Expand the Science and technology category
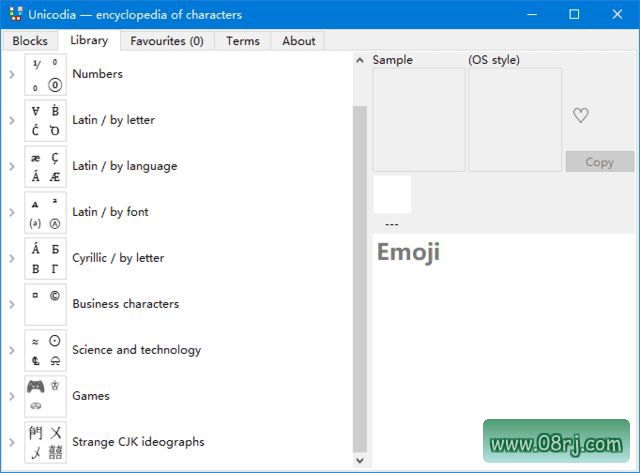640x473 pixels. click(x=12, y=351)
